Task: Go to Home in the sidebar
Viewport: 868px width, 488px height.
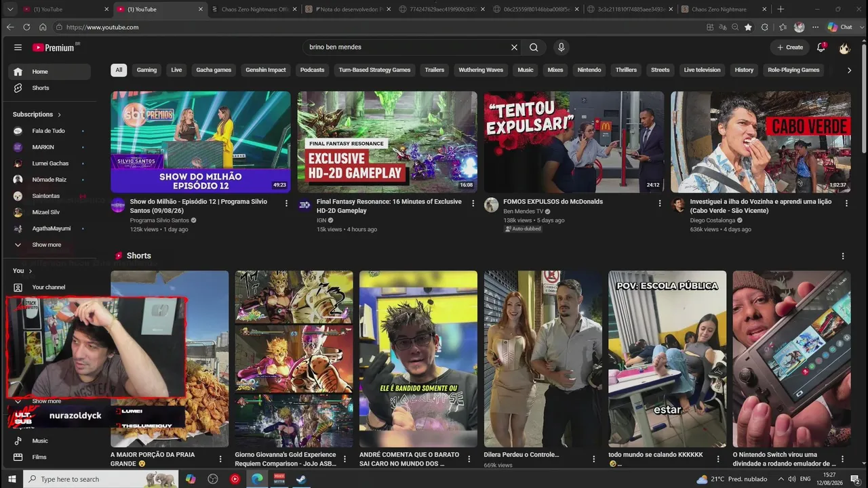Action: (x=50, y=72)
